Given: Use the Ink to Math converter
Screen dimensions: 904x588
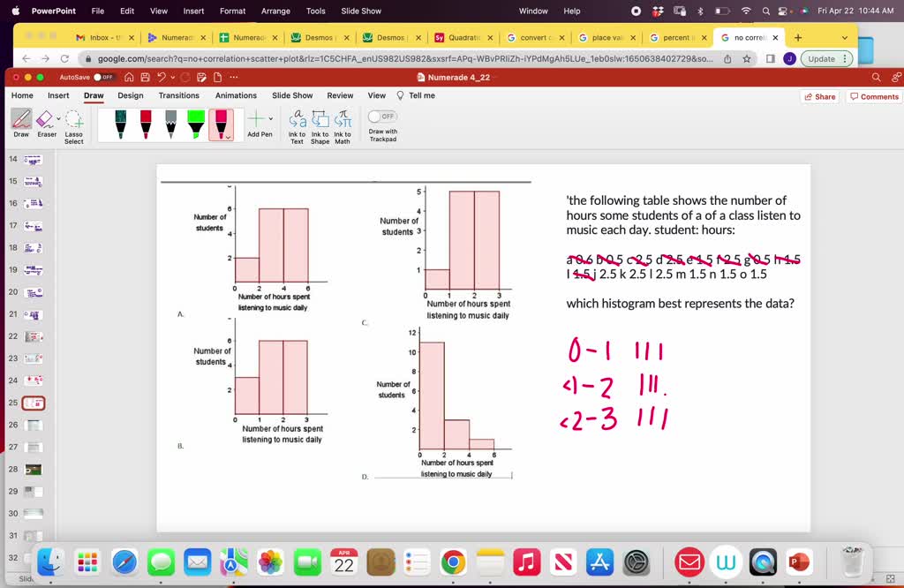Looking at the screenshot, I should (343, 124).
